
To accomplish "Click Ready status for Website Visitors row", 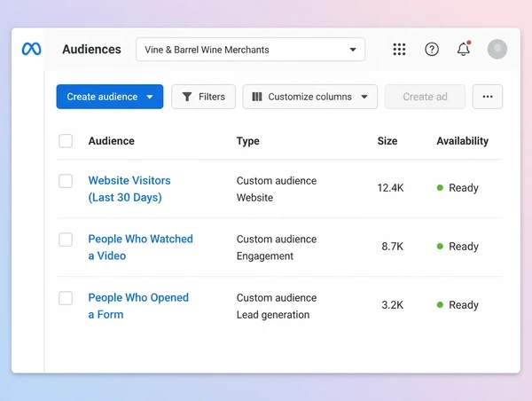I will pyautogui.click(x=458, y=188).
